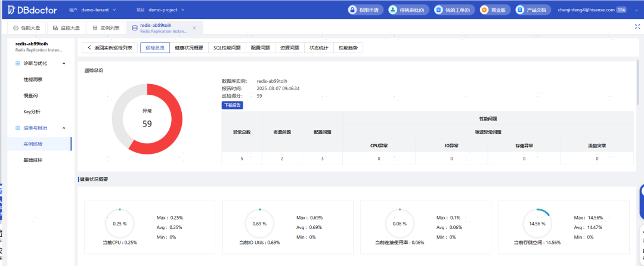Switch to the 监控大盘 tab
Image resolution: width=644 pixels, height=266 pixels.
click(x=66, y=28)
